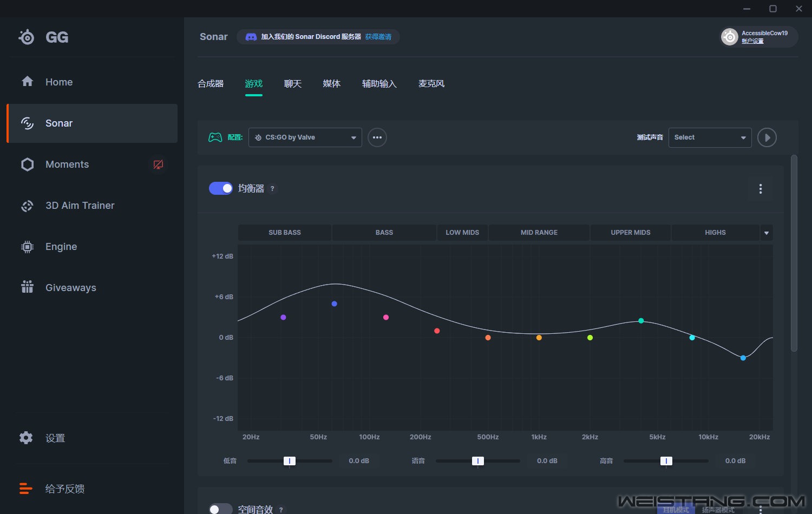Viewport: 812px width, 514px height.
Task: Select the red EQ band point near 200Hz
Action: pyautogui.click(x=437, y=331)
